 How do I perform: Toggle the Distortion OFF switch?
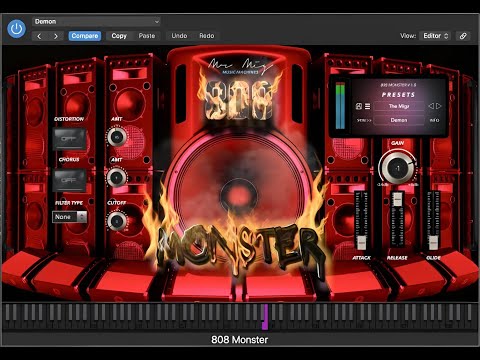(x=69, y=139)
